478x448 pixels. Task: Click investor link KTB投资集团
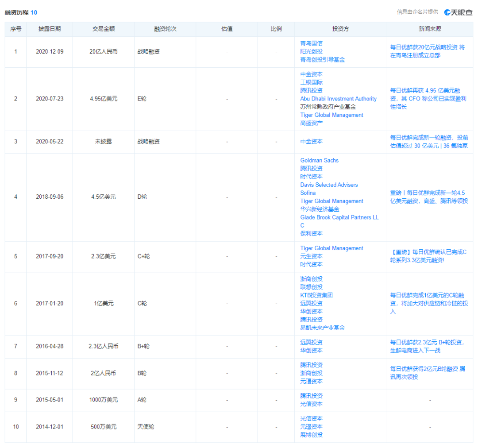pyautogui.click(x=316, y=295)
